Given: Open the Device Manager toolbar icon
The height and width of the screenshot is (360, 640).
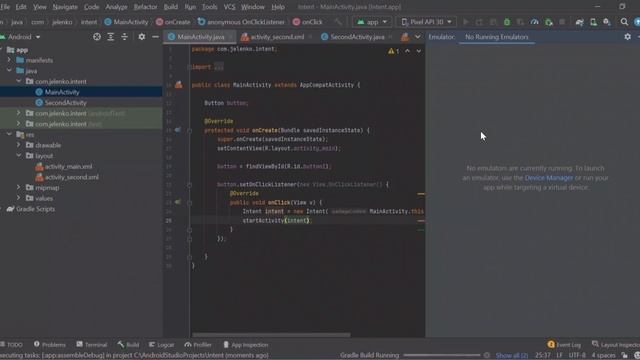Looking at the screenshot, I should pyautogui.click(x=593, y=22).
